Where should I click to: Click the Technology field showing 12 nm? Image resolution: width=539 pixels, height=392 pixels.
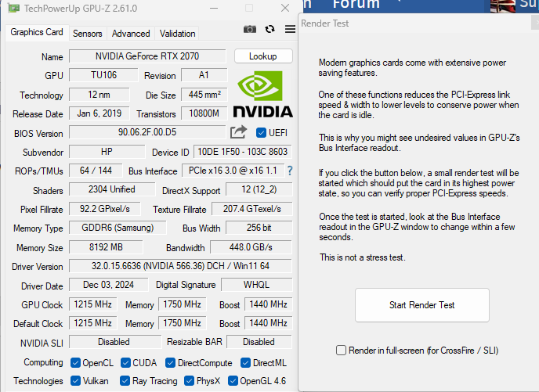(99, 95)
